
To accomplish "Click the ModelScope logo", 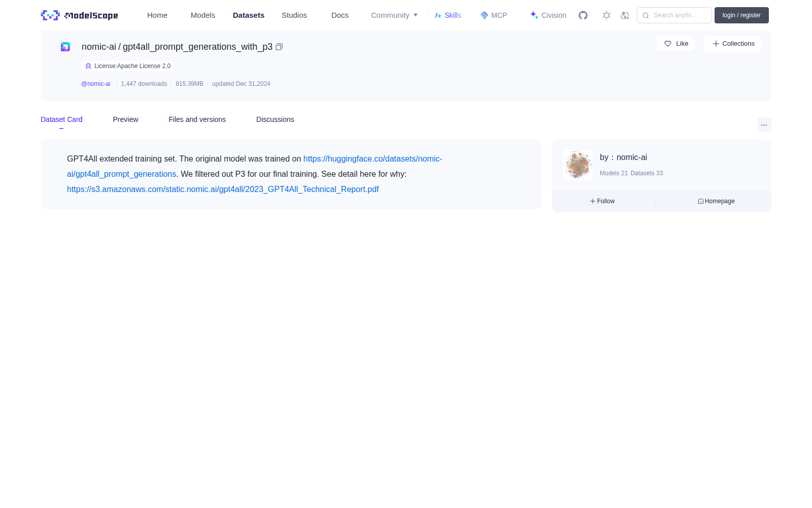I will pyautogui.click(x=79, y=15).
